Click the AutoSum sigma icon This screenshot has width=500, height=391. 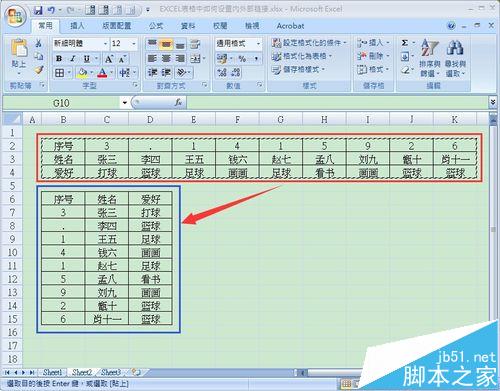point(404,43)
